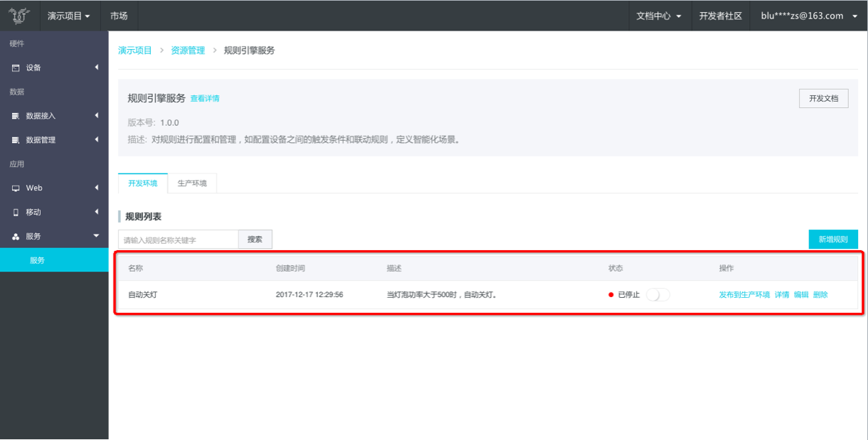Switch to the 开发环境 tab
Viewport: 868px width, 440px height.
143,183
